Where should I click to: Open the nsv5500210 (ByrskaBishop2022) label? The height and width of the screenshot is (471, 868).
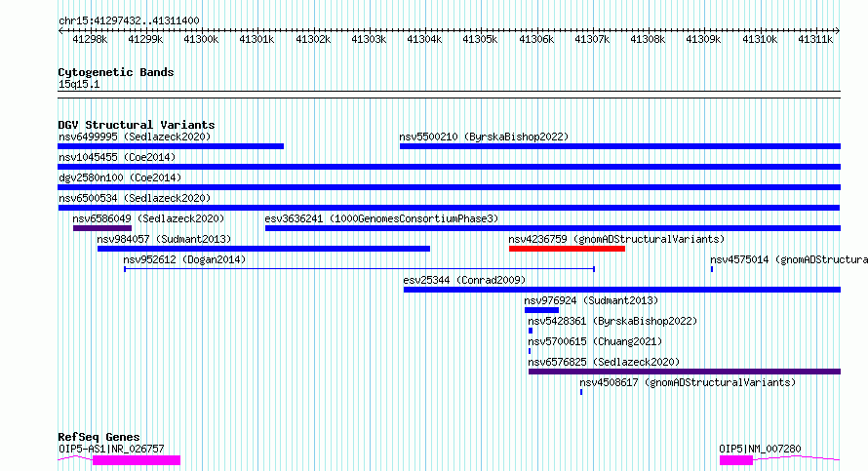pos(484,137)
